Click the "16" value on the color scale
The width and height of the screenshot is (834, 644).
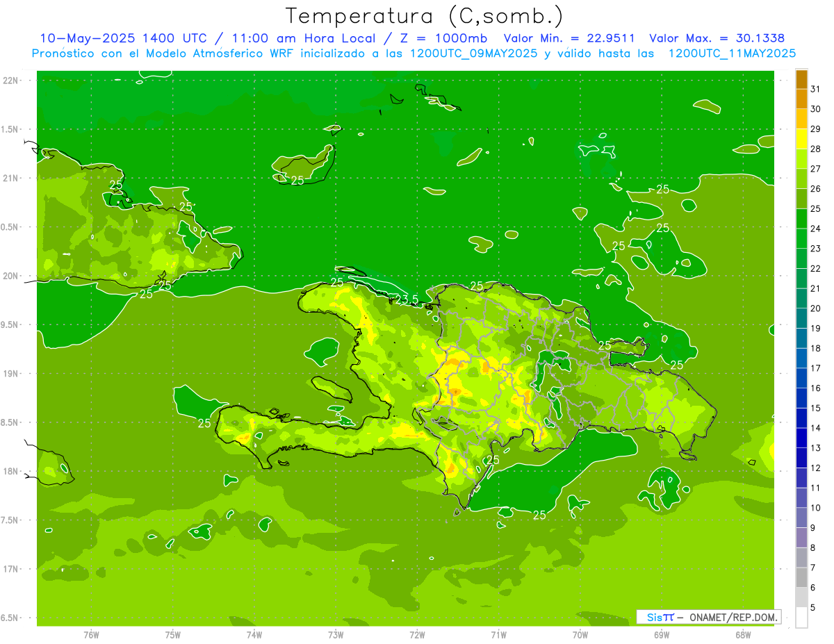(x=815, y=388)
